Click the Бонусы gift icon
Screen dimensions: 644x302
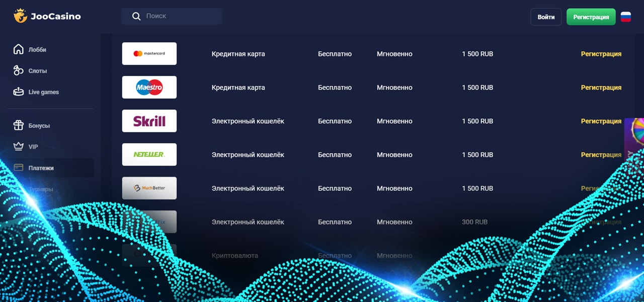coord(18,125)
